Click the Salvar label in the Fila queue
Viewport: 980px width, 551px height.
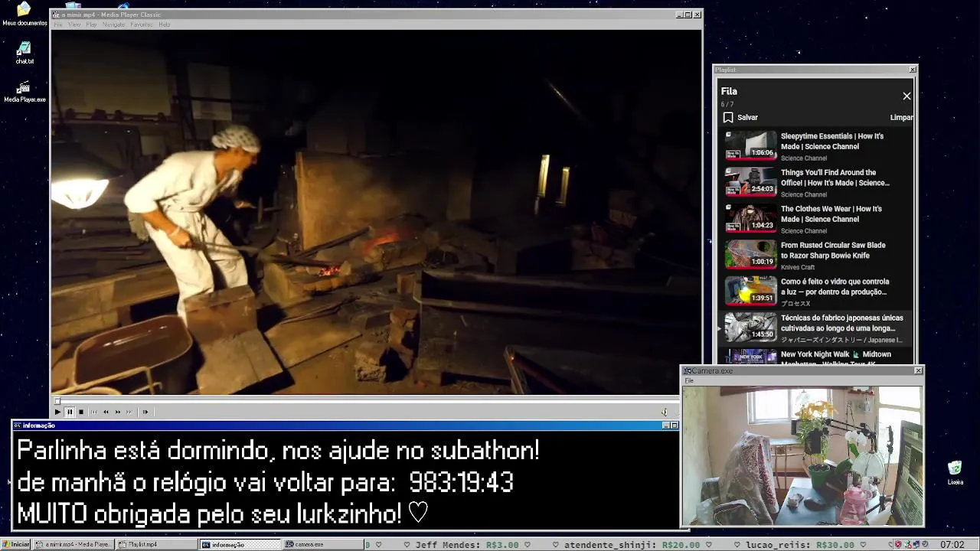point(747,118)
